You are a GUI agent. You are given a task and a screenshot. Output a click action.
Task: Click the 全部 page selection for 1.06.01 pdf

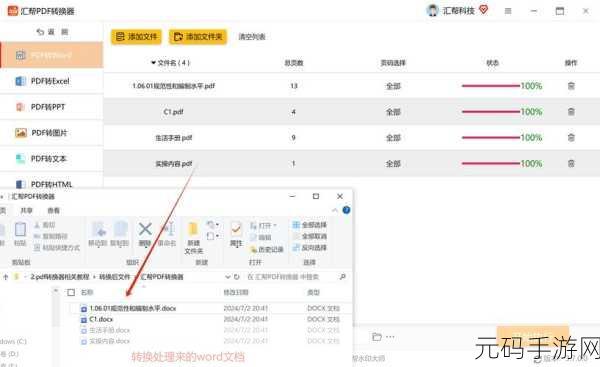pyautogui.click(x=393, y=86)
